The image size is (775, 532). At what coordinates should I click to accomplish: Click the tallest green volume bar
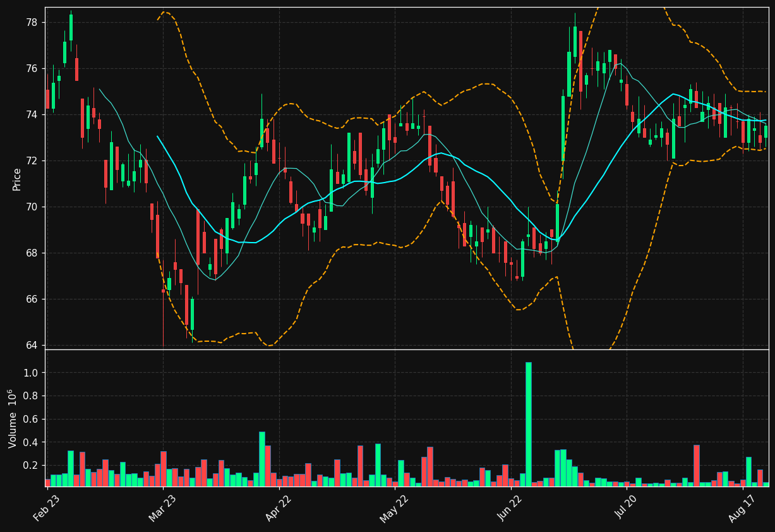tap(529, 424)
